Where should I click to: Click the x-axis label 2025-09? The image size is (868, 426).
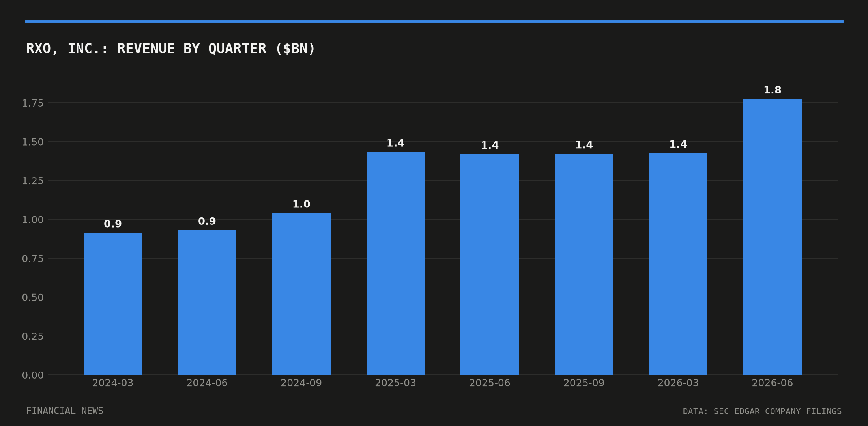[584, 383]
